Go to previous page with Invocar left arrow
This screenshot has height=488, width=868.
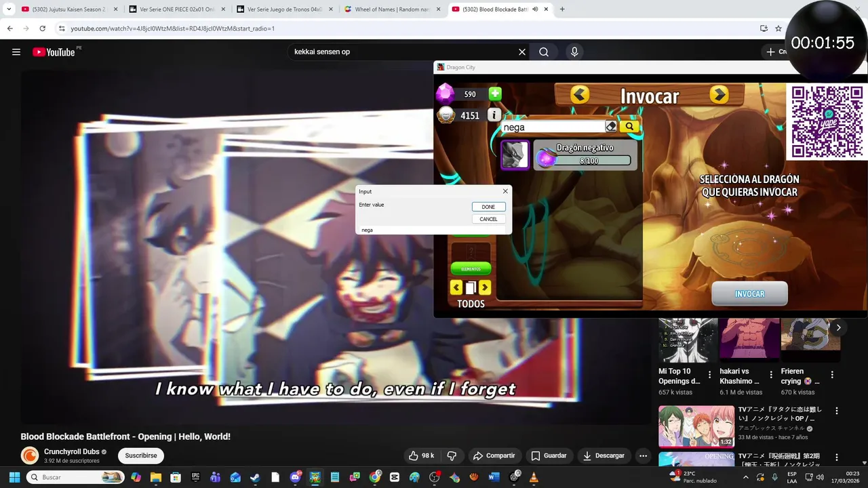click(x=579, y=95)
